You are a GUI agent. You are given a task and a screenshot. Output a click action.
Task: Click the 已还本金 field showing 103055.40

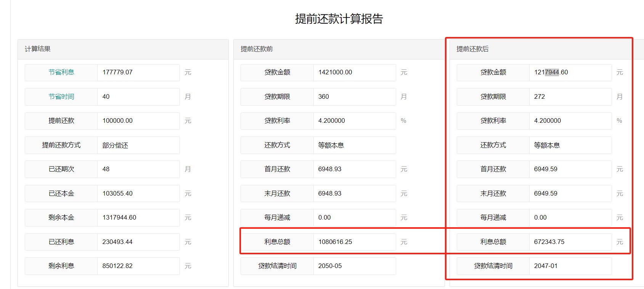pyautogui.click(x=138, y=194)
